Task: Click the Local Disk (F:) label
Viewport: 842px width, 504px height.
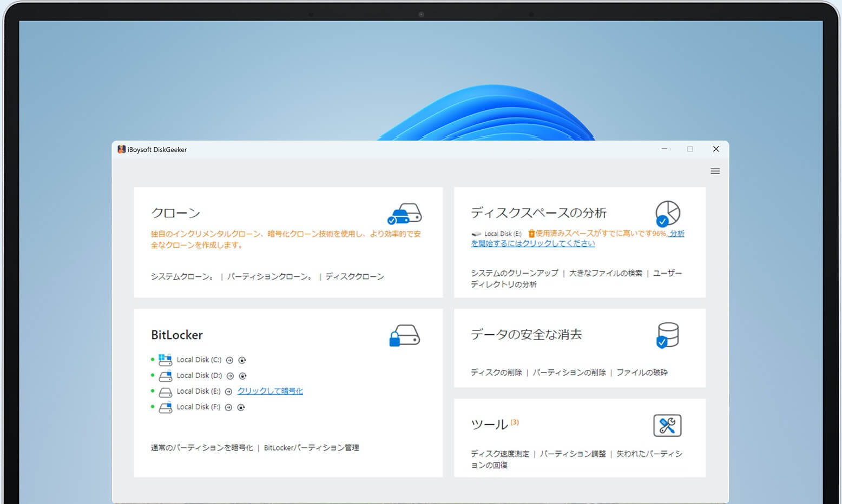Action: (199, 407)
